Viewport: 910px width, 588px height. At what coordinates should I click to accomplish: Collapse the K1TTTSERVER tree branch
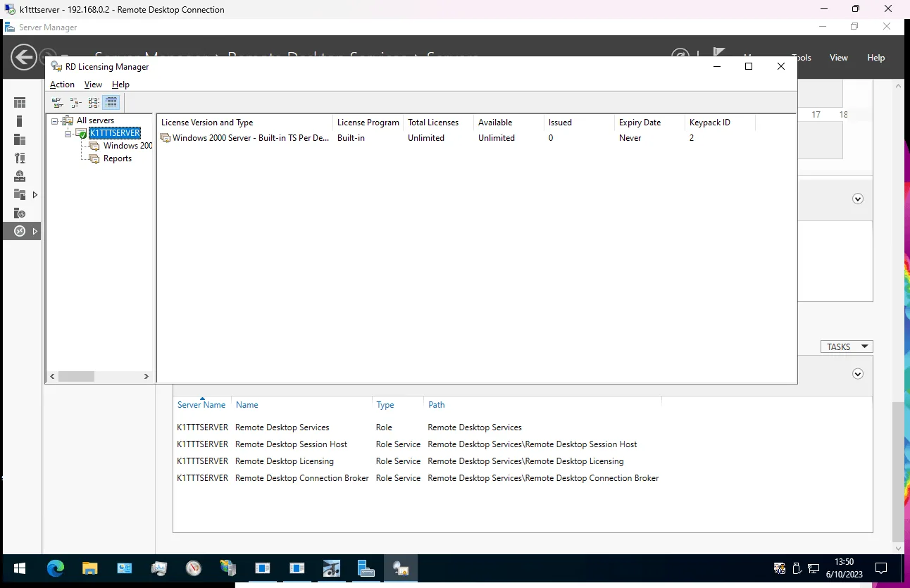pyautogui.click(x=69, y=132)
